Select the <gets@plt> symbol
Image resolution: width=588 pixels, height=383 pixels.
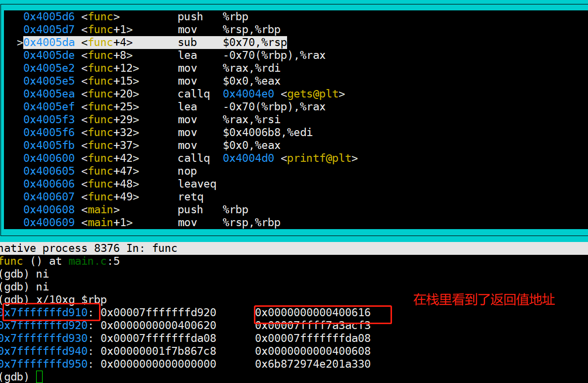313,94
